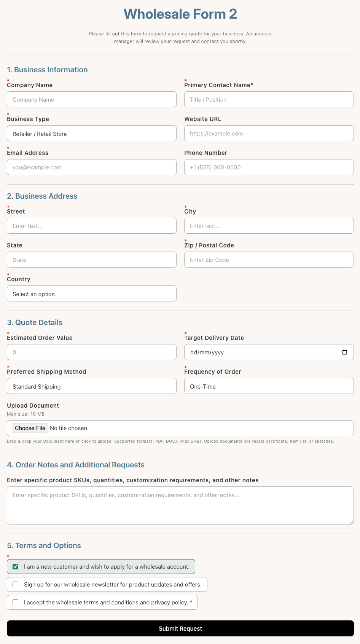Viewport: 360px width, 644px height.
Task: Click the Street address field
Action: click(x=92, y=226)
